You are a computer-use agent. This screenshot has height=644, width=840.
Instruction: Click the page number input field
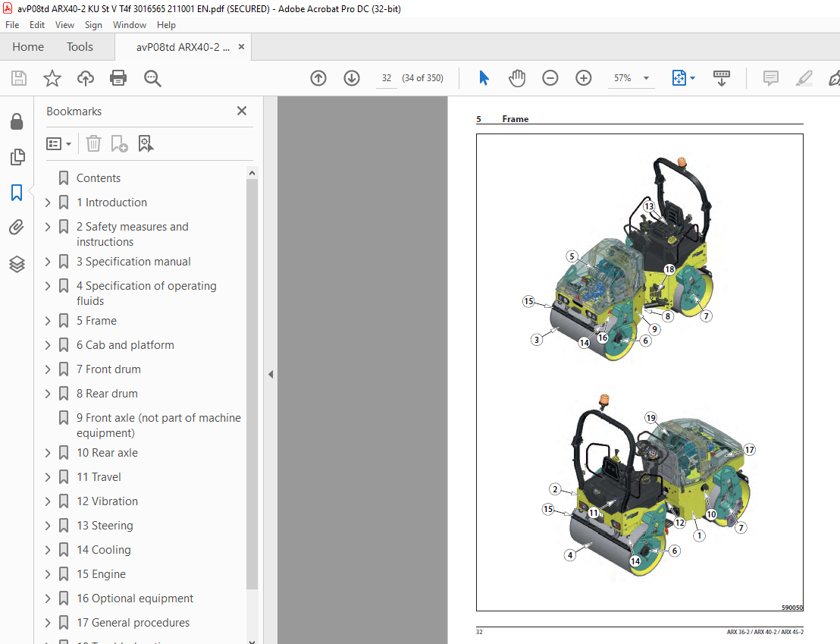(386, 78)
